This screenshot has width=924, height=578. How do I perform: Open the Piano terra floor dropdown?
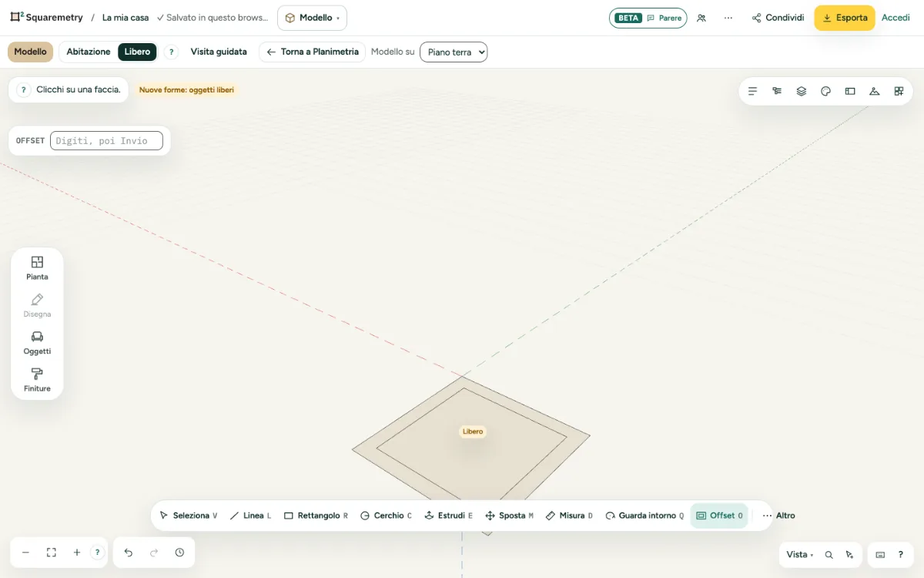[454, 52]
